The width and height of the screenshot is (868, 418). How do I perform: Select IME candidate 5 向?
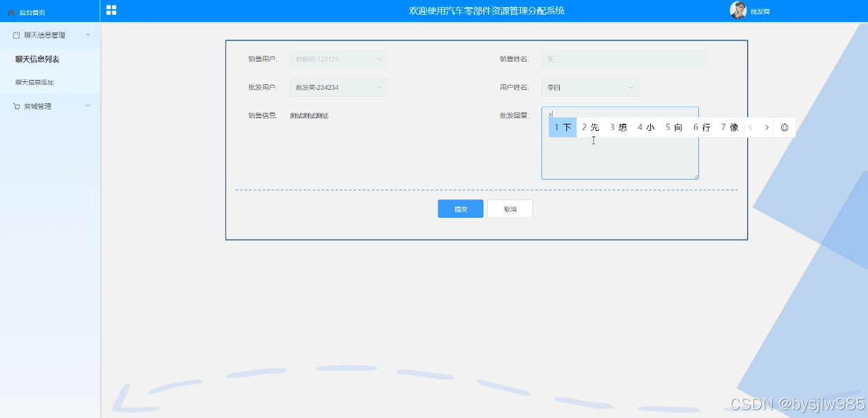[674, 127]
